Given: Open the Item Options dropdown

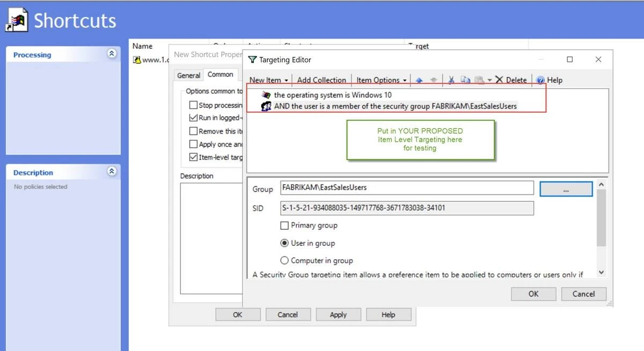Looking at the screenshot, I should pyautogui.click(x=381, y=80).
